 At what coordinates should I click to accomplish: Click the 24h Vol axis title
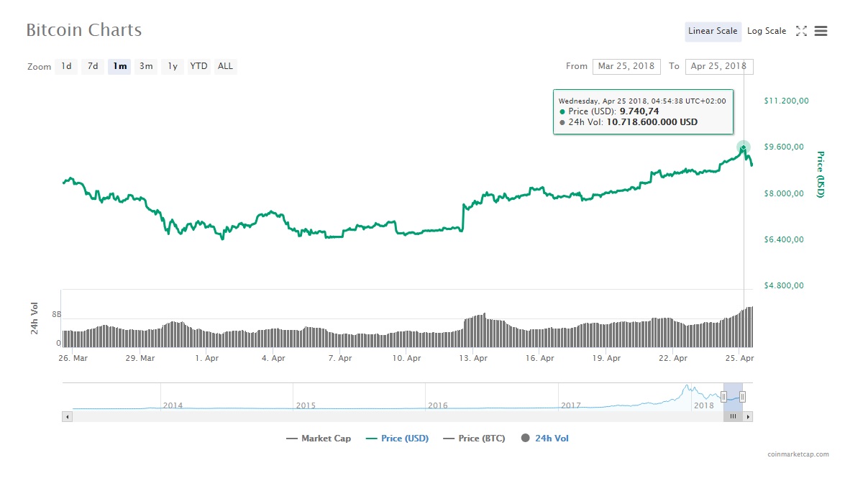point(35,319)
